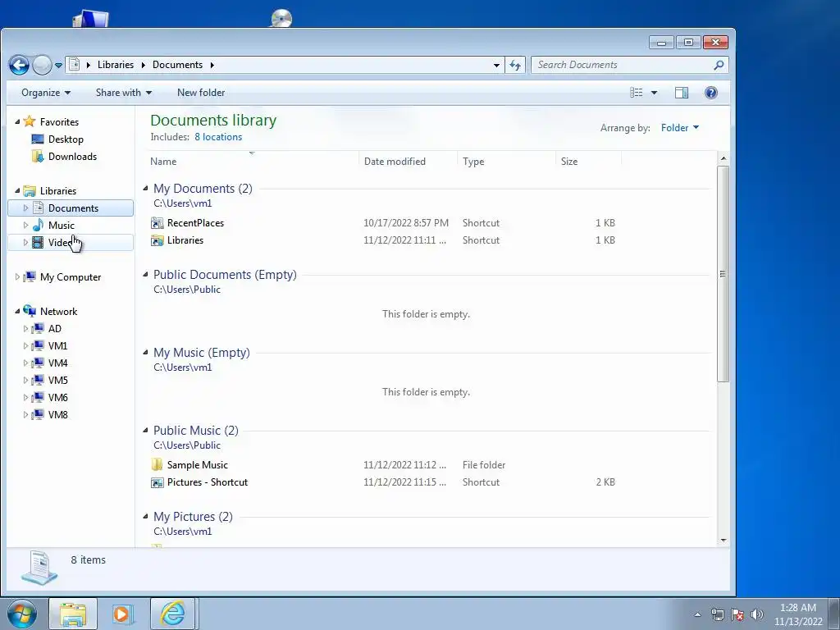Show hidden tray icons arrow

coord(697,614)
